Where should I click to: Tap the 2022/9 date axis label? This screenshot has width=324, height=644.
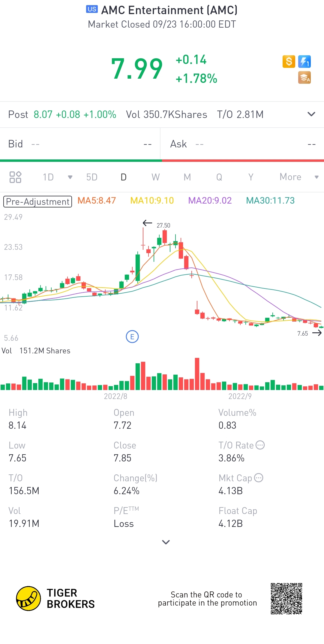(x=240, y=396)
